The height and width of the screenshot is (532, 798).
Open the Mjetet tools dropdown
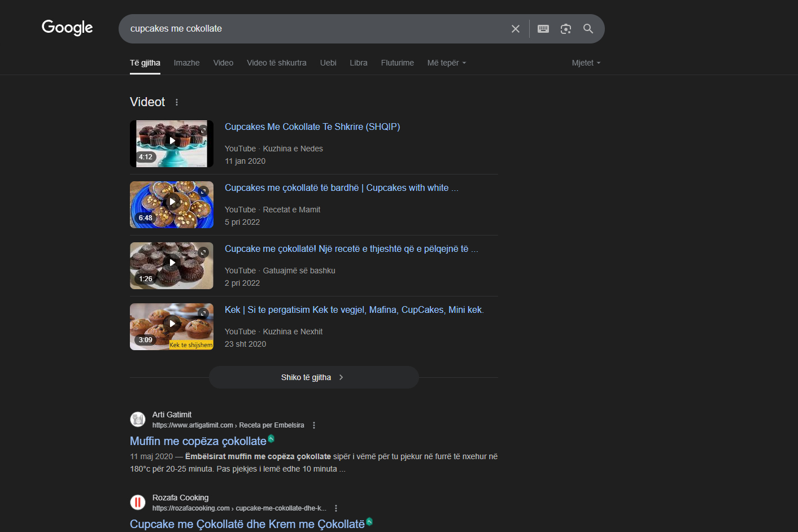point(586,63)
